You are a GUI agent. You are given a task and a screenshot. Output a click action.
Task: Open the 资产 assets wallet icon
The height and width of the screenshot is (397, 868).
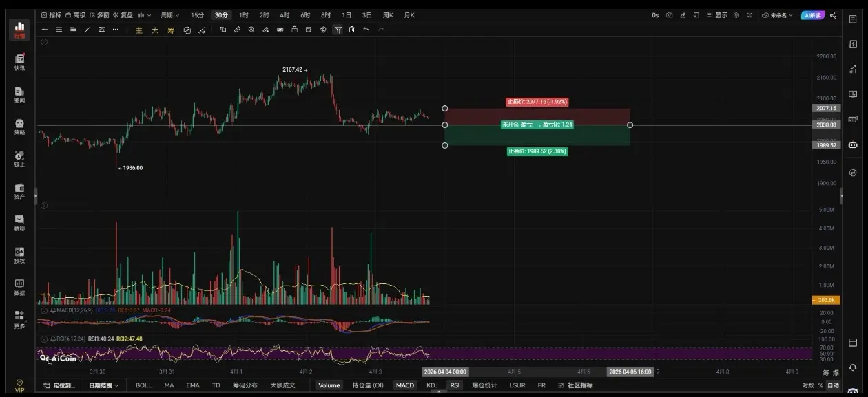click(19, 191)
